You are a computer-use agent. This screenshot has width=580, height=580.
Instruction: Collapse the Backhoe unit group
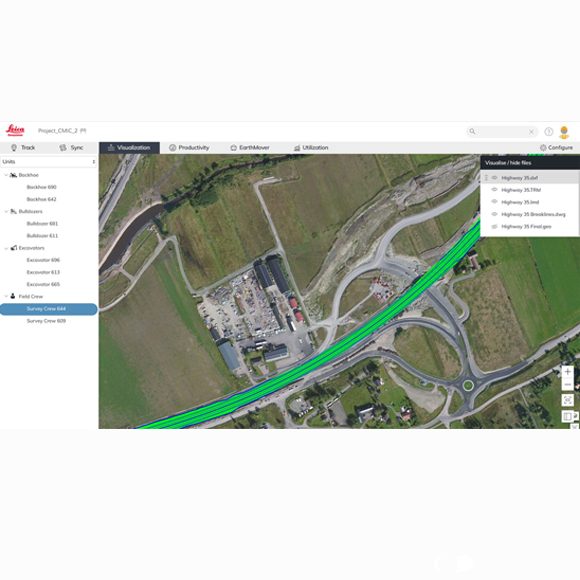(x=6, y=175)
